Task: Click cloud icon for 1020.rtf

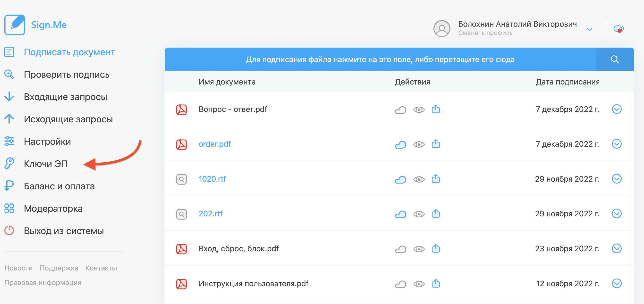Action: [x=400, y=179]
